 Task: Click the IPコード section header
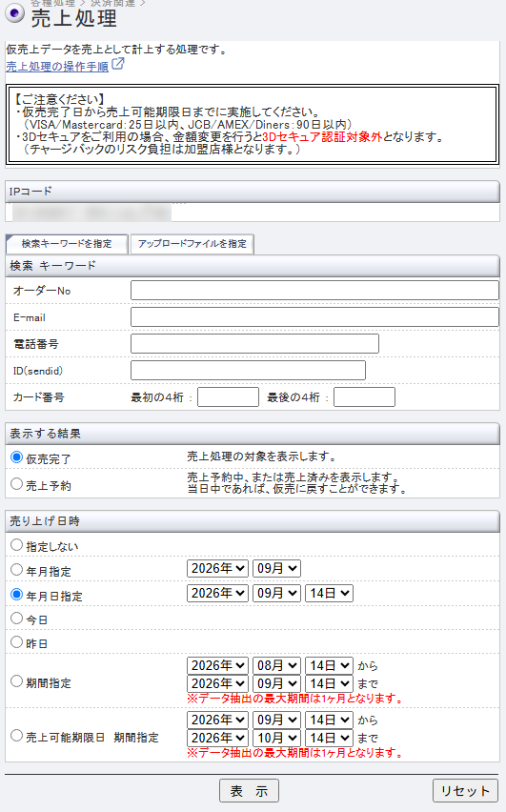(x=253, y=192)
